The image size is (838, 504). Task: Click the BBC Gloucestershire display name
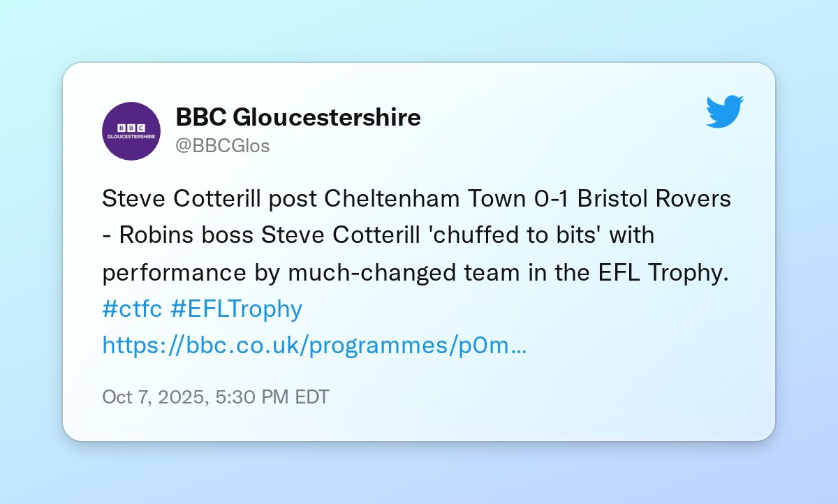click(x=298, y=117)
